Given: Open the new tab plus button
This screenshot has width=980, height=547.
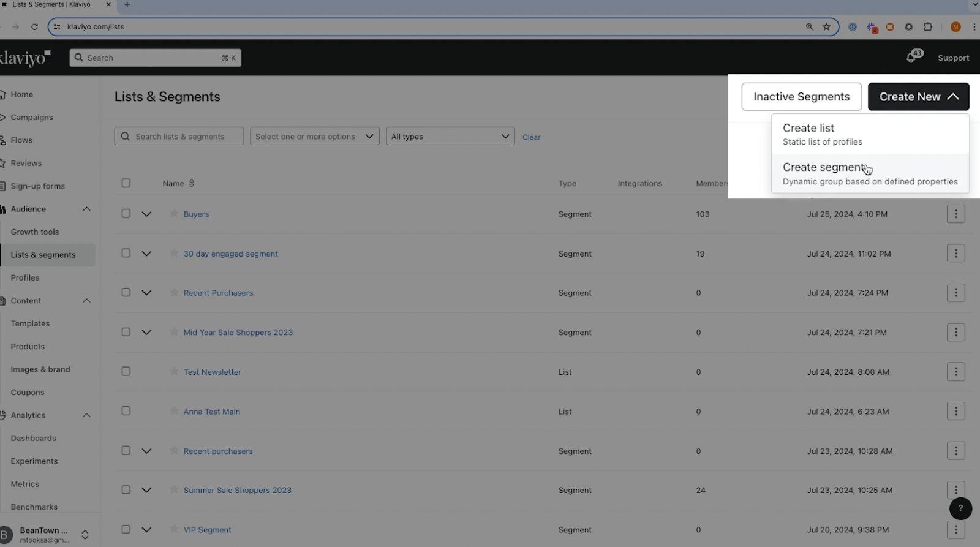Looking at the screenshot, I should pos(127,4).
